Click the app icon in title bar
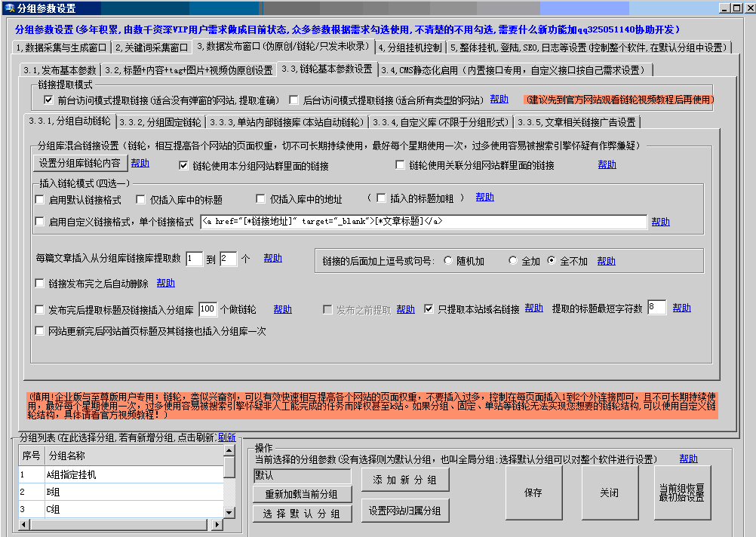 pos(9,8)
